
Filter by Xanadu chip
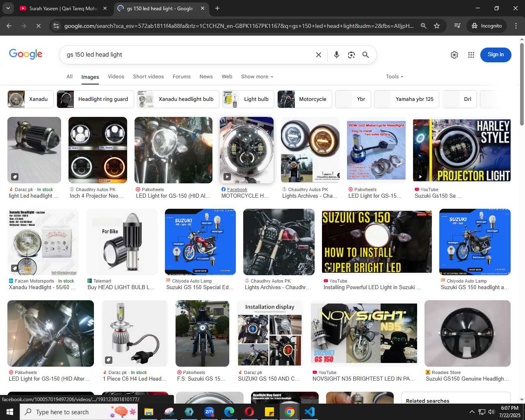point(30,99)
